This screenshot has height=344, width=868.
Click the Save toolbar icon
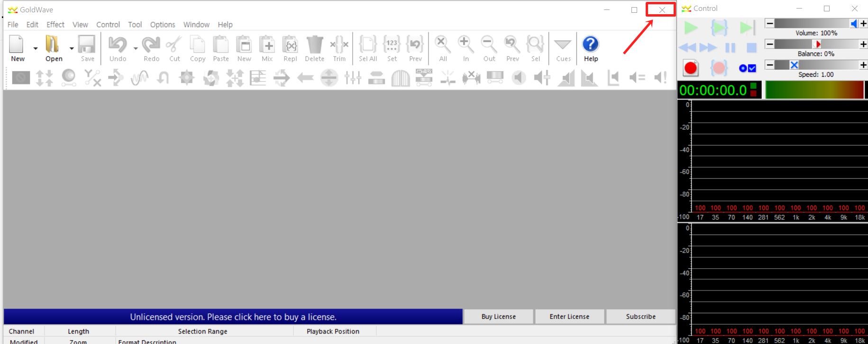point(87,45)
